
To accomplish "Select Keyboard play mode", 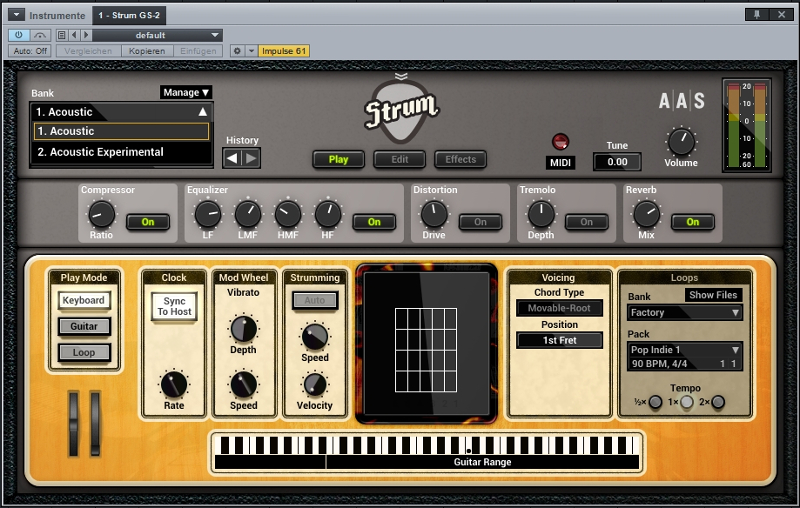I will click(84, 300).
